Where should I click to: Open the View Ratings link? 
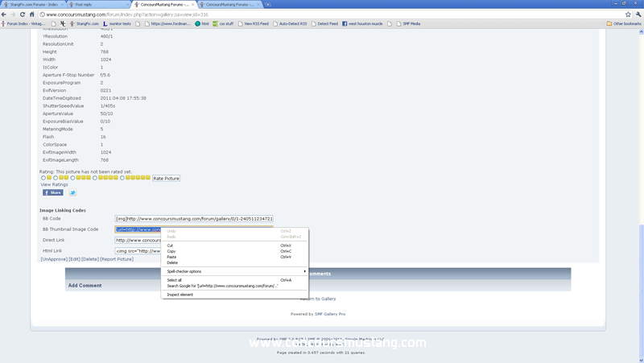click(54, 185)
